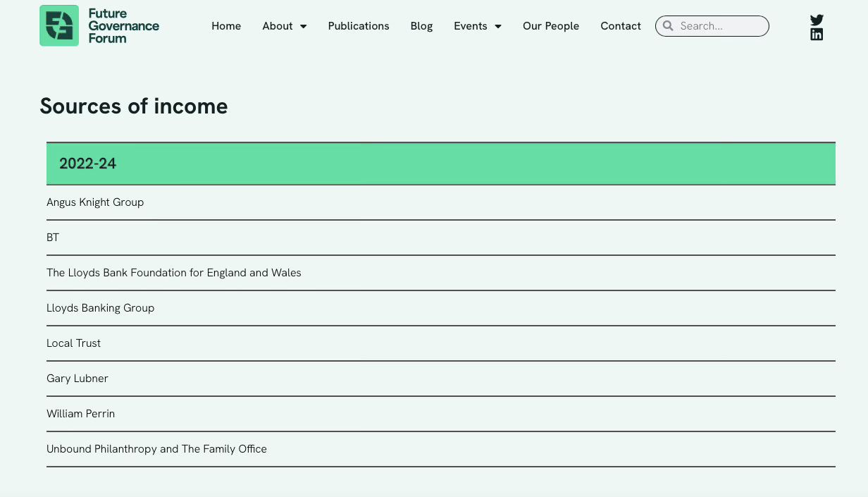The width and height of the screenshot is (868, 497).
Task: Open the Publications menu item
Action: 359,26
